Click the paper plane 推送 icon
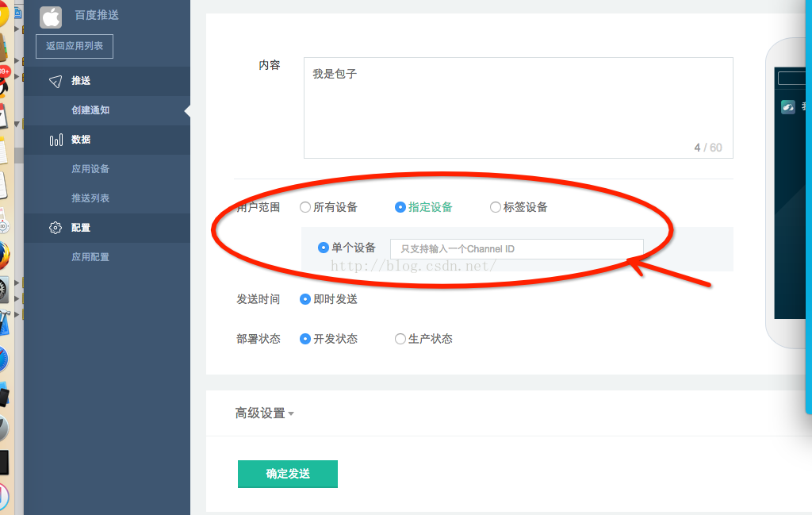The width and height of the screenshot is (812, 515). pyautogui.click(x=56, y=82)
